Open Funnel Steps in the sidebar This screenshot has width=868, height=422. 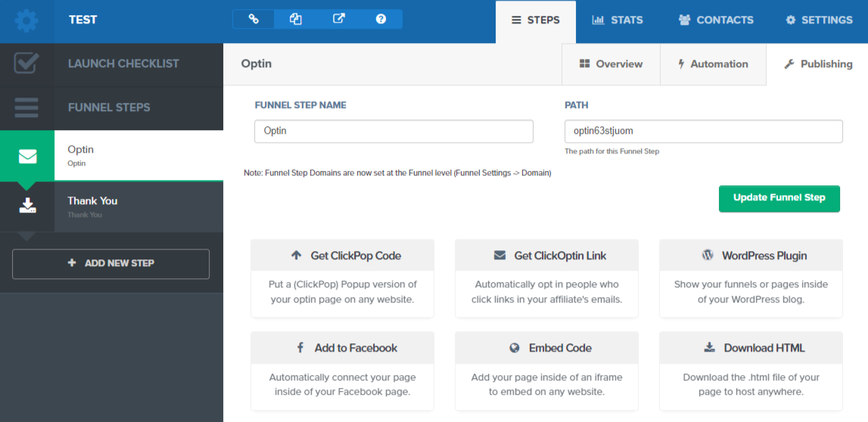tap(111, 107)
